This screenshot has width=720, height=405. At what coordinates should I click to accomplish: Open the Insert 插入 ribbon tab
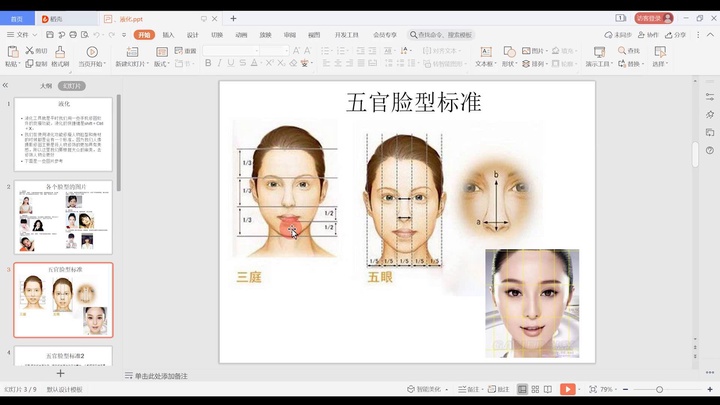(169, 35)
